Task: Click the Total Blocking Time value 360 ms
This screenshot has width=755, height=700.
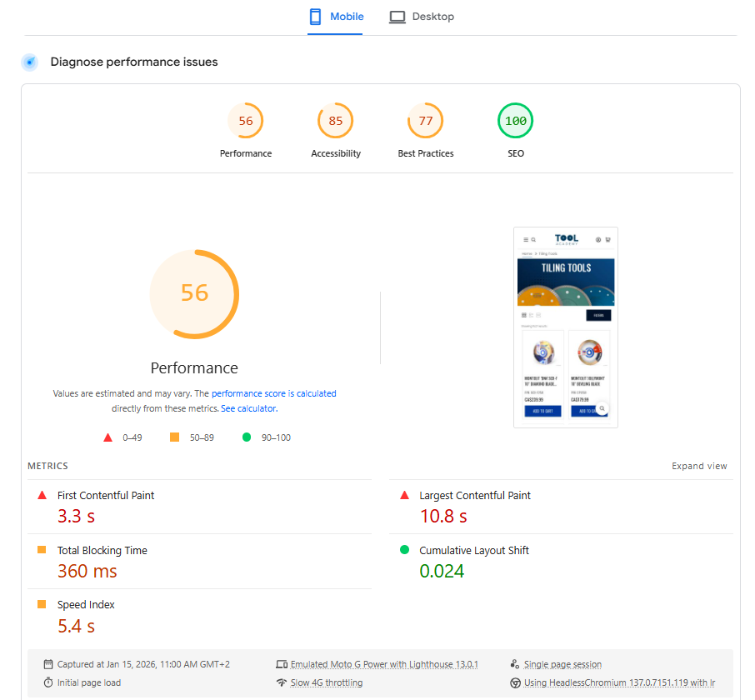Action: 87,571
